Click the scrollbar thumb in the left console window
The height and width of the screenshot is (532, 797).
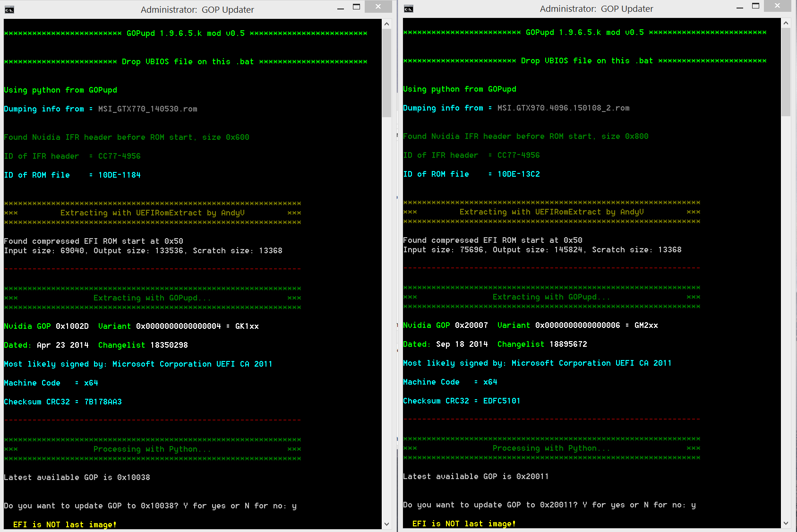click(387, 73)
